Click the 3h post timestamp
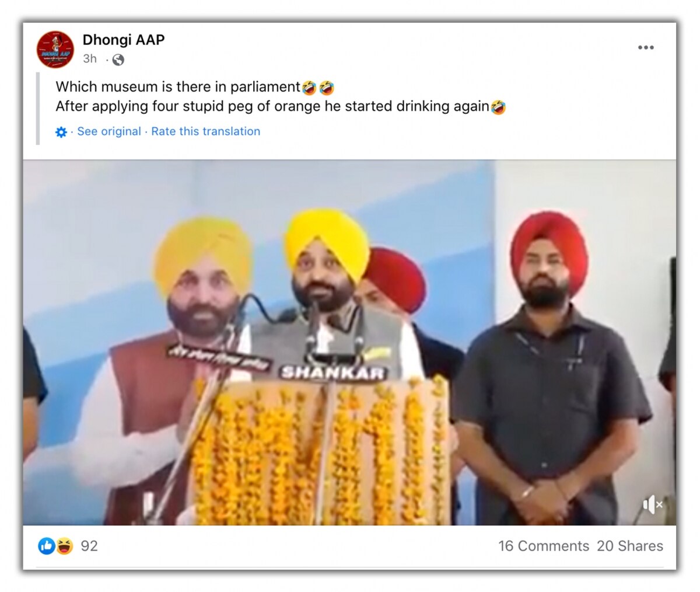 90,58
